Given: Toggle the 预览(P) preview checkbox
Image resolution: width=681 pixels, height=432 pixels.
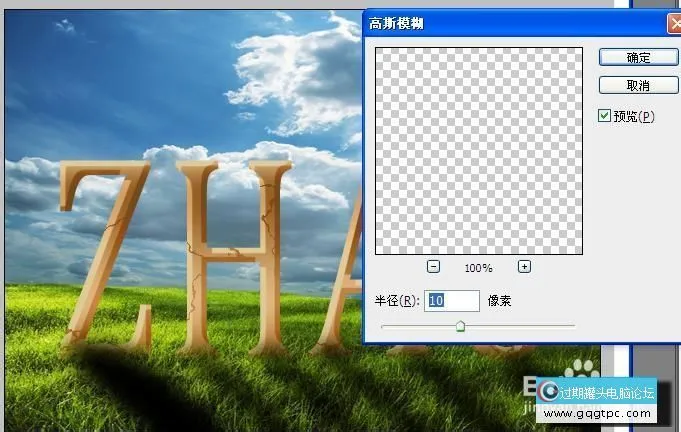Looking at the screenshot, I should [x=604, y=115].
